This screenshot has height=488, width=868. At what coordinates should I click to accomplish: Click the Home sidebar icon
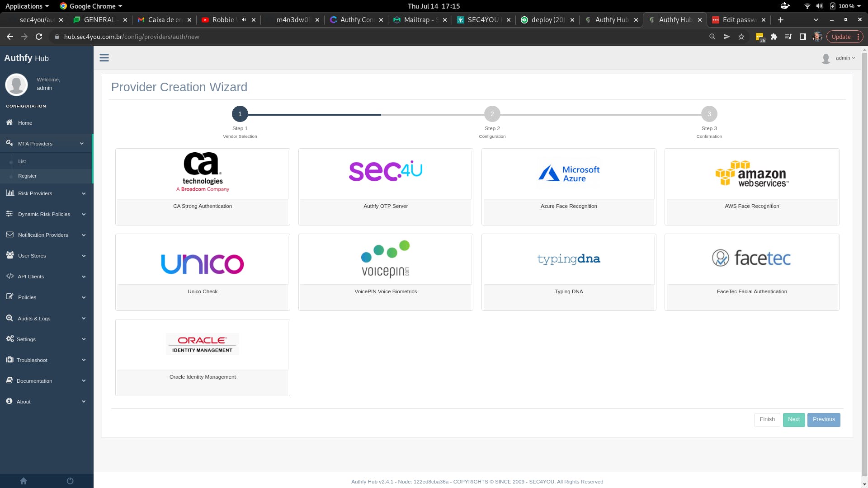click(9, 122)
